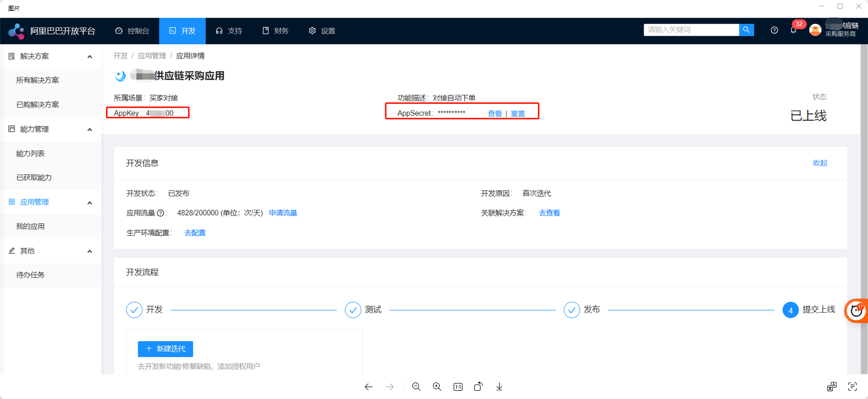
Task: Open the 财务 top navigation menu
Action: point(275,31)
